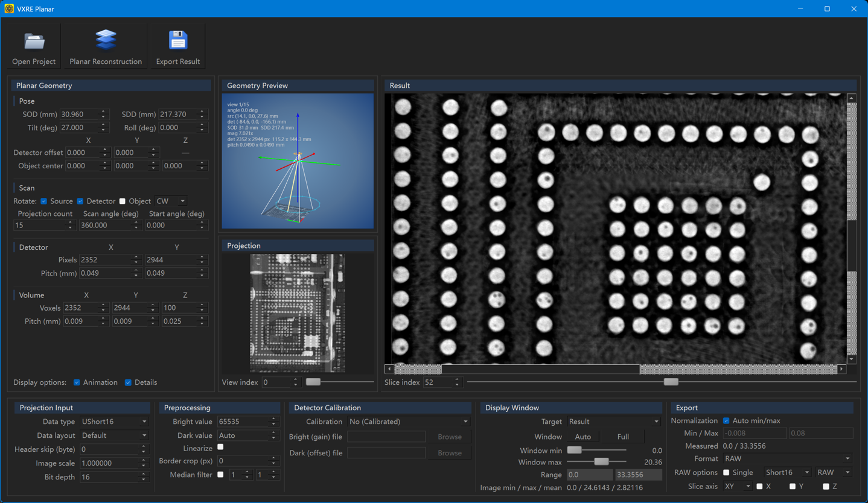Toggle Auto min/max normalization
Image resolution: width=868 pixels, height=503 pixels.
click(x=726, y=420)
